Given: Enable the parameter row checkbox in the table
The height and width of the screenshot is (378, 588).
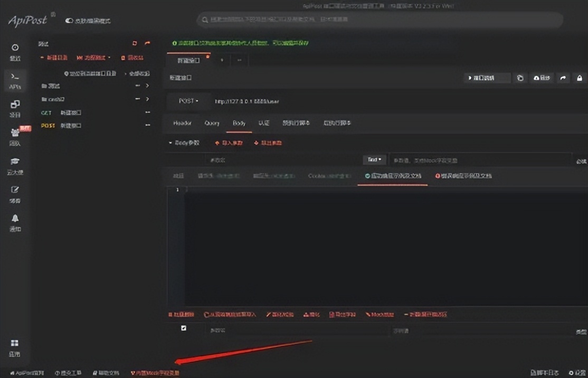Looking at the screenshot, I should pyautogui.click(x=183, y=327).
